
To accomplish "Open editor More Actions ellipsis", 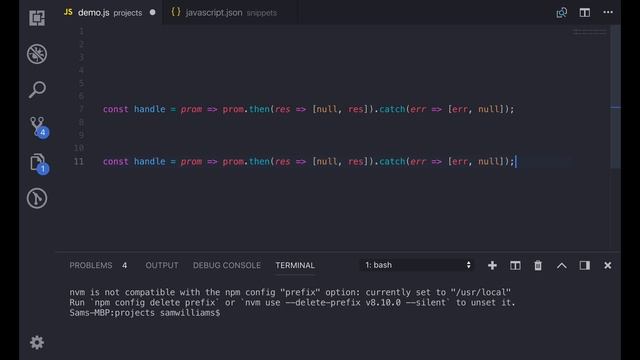I will coord(608,12).
